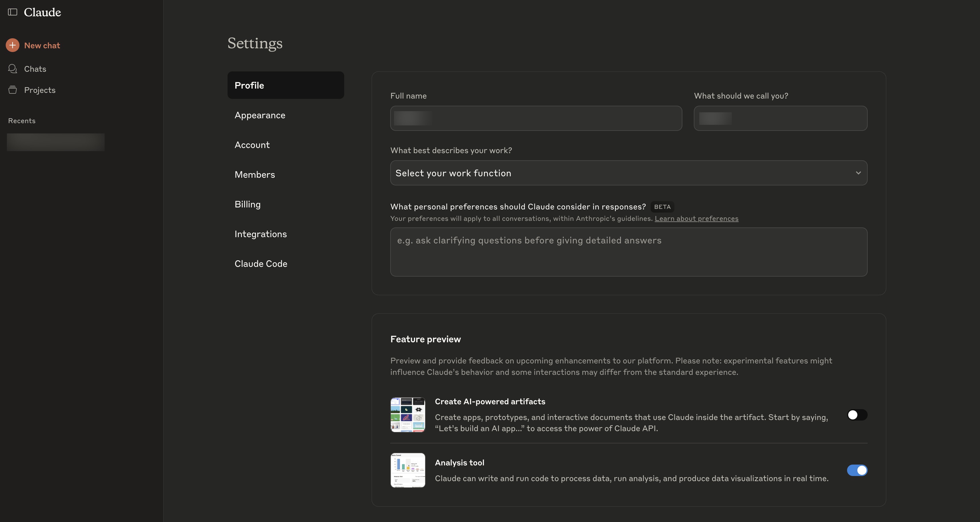Open the blurred recent chat item

coord(55,142)
